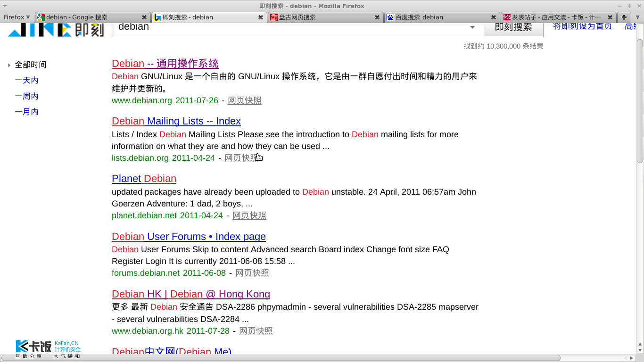
Task: Open cached 网页快照 for forums.debian.net
Action: coord(252,273)
